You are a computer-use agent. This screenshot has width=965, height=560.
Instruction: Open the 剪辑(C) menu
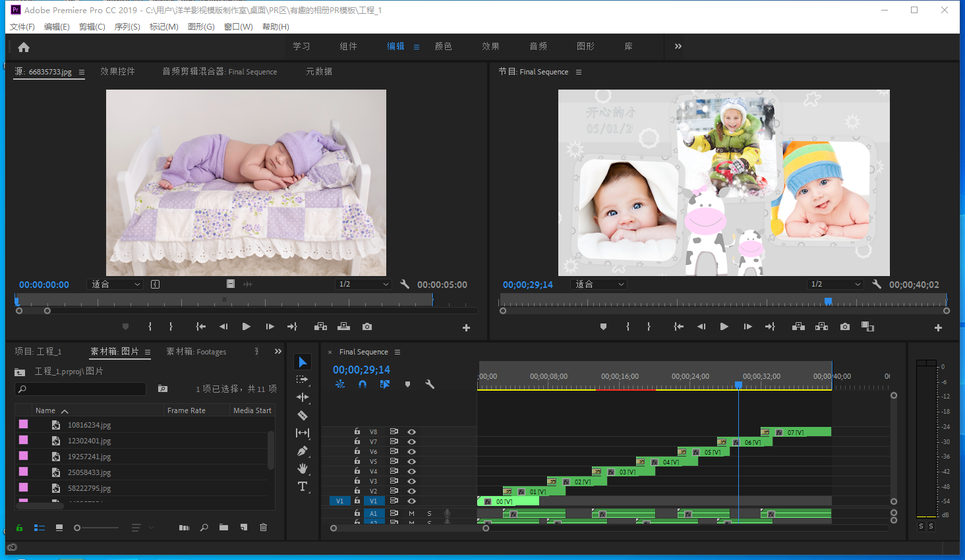point(92,27)
